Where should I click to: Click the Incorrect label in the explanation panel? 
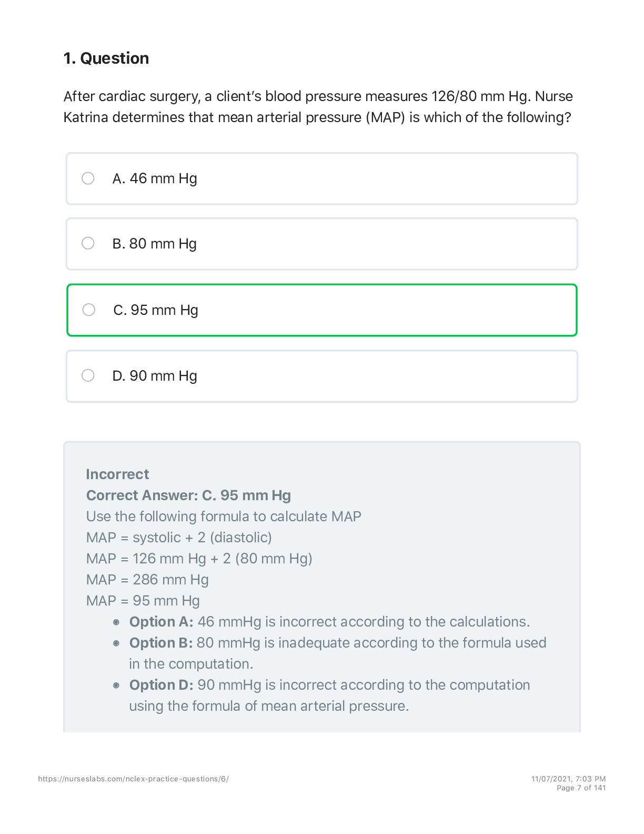tap(117, 474)
